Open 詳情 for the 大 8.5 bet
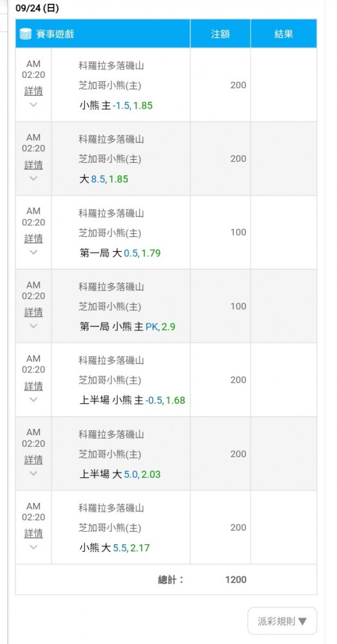This screenshot has height=644, width=337. pos(34,165)
